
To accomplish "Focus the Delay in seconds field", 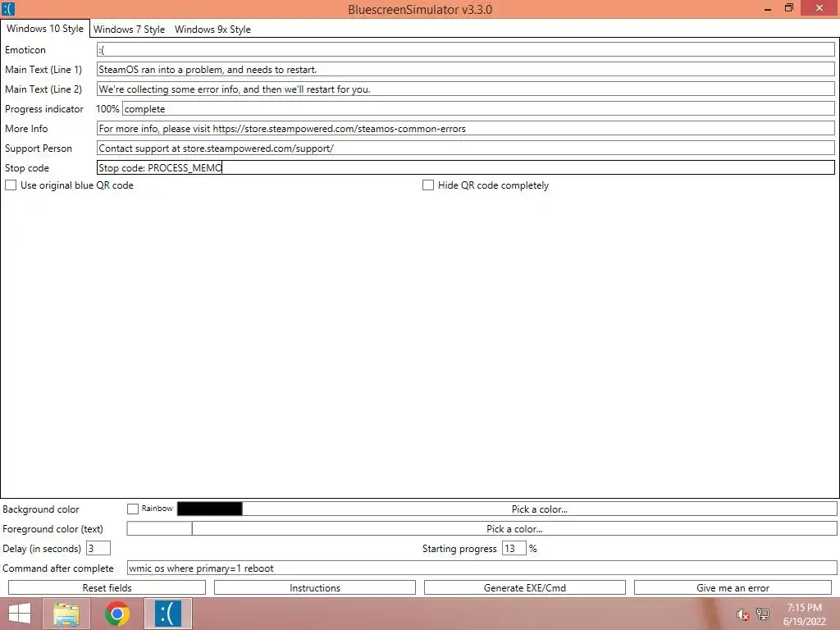I will (x=98, y=549).
